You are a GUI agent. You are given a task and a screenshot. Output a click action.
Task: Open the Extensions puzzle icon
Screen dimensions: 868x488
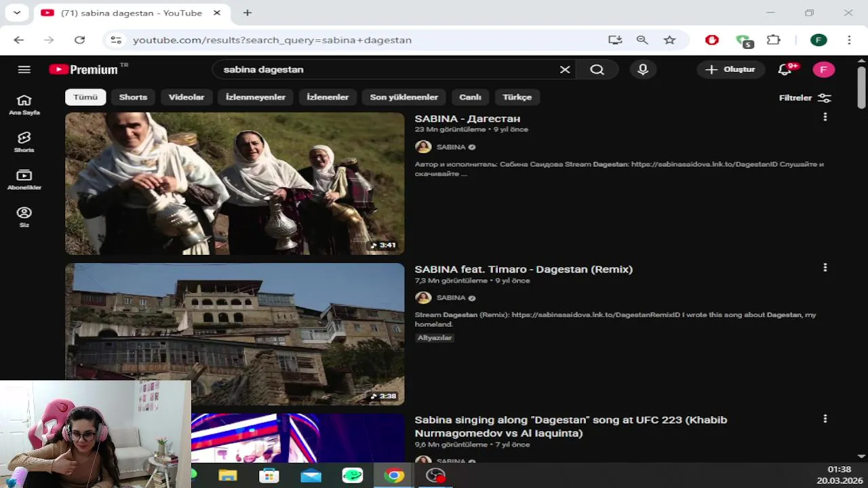point(774,40)
